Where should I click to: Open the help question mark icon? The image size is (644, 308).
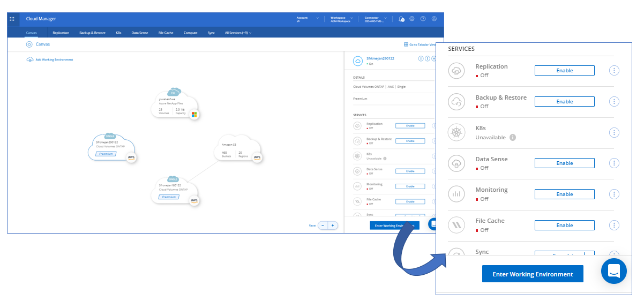point(423,19)
